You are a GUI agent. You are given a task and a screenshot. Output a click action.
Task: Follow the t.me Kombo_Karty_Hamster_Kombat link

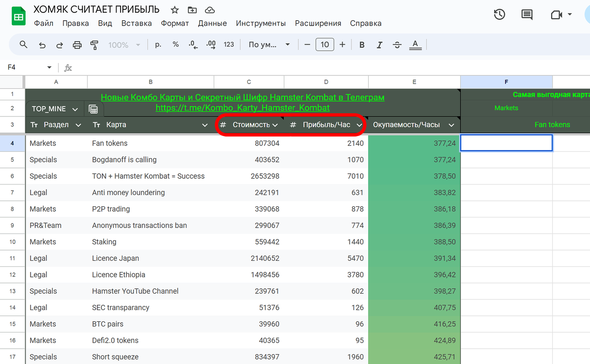click(x=242, y=108)
